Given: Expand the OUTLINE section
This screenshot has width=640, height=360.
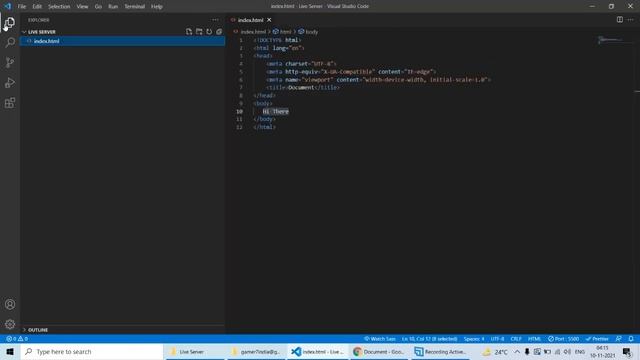Looking at the screenshot, I should tap(122, 330).
